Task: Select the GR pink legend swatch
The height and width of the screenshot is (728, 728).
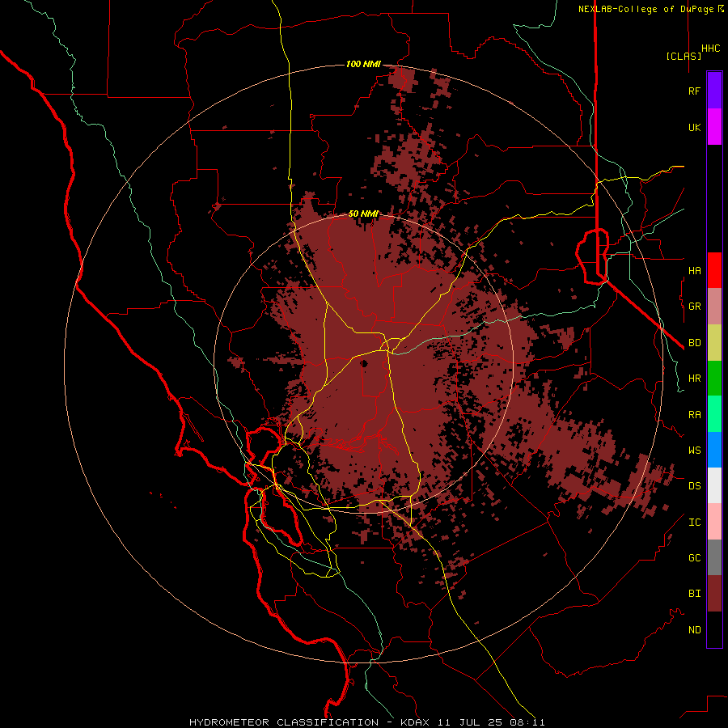Action: (714, 307)
